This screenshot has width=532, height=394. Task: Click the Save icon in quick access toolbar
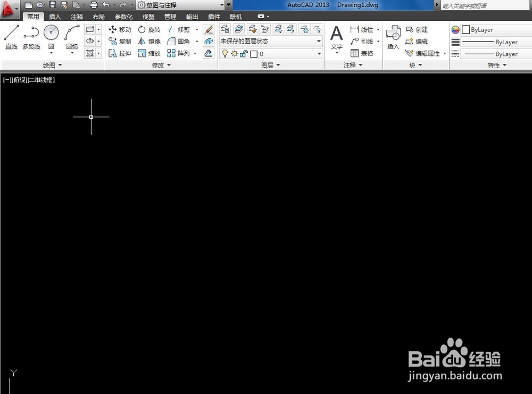52,5
